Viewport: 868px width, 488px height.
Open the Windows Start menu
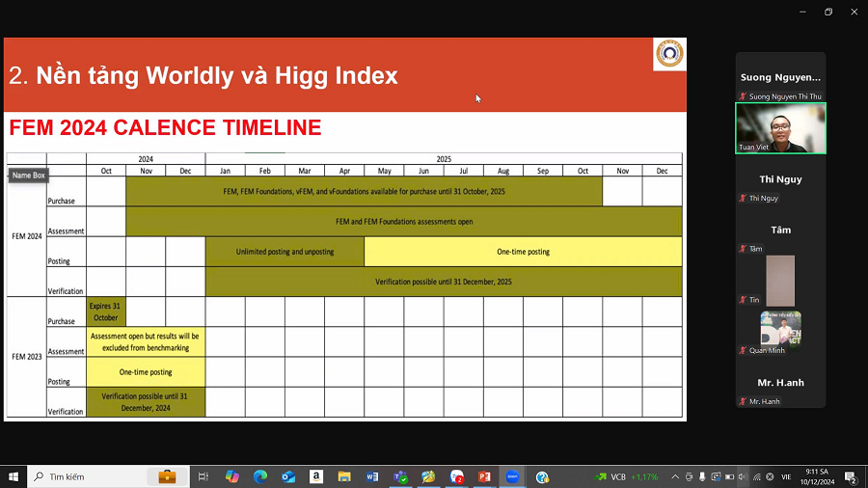[14, 476]
